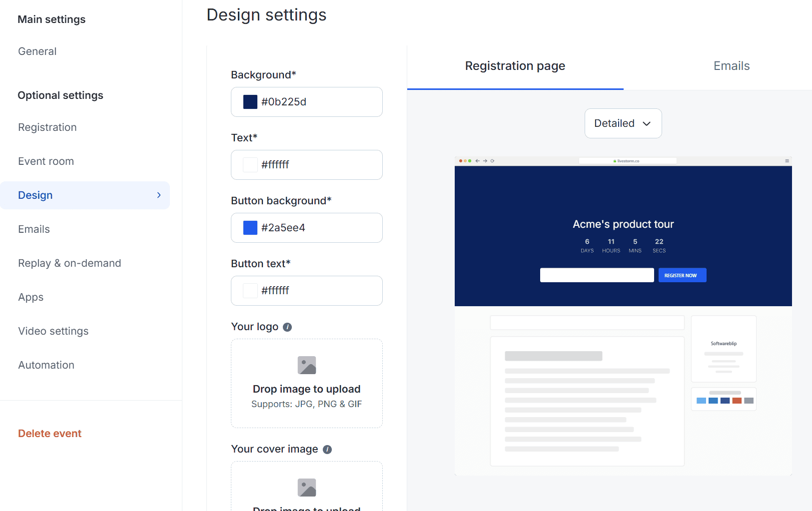Click the Text color white swatch
The image size is (812, 511).
250,165
